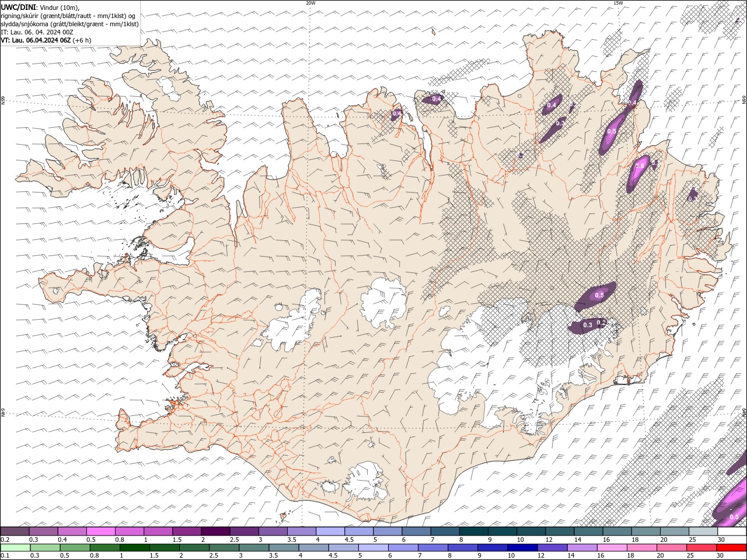747x560 pixels.
Task: Click the light pink 16 swatch in green legend row
Action: [611, 548]
